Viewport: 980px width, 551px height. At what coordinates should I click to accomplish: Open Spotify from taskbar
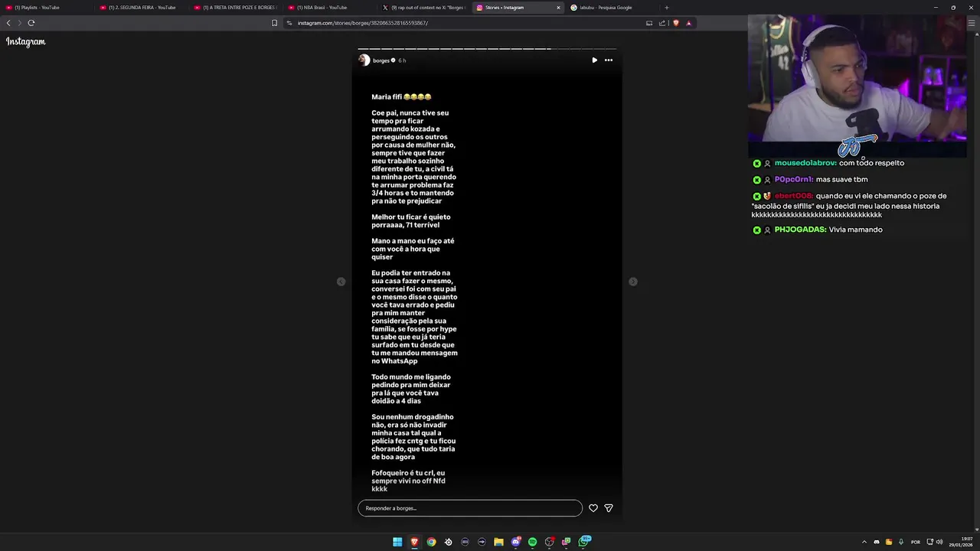532,542
